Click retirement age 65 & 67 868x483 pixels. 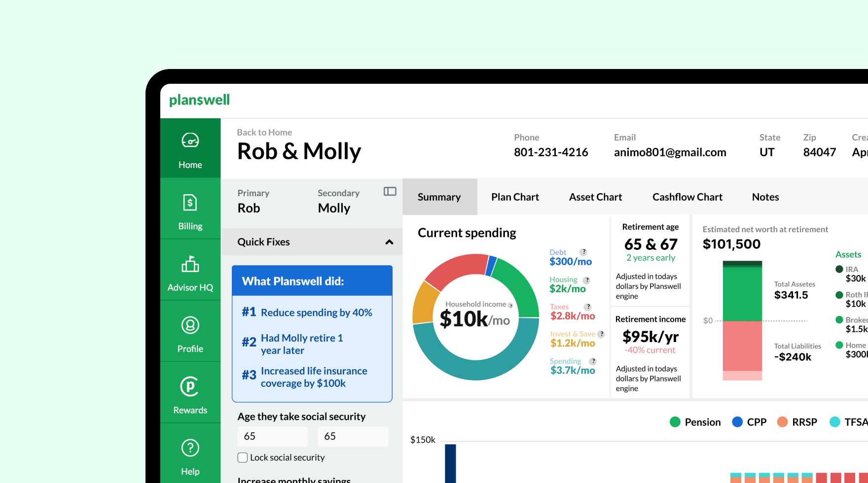pyautogui.click(x=651, y=244)
